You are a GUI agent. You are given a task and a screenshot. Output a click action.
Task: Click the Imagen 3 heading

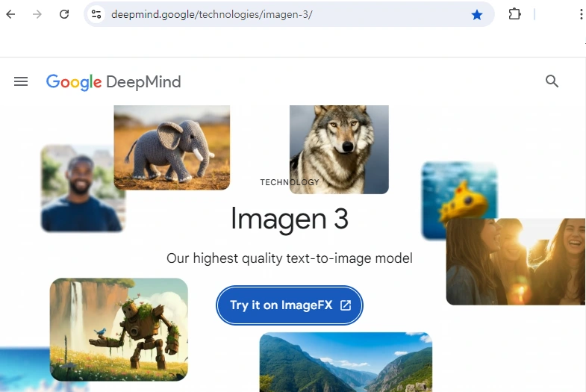tap(290, 218)
